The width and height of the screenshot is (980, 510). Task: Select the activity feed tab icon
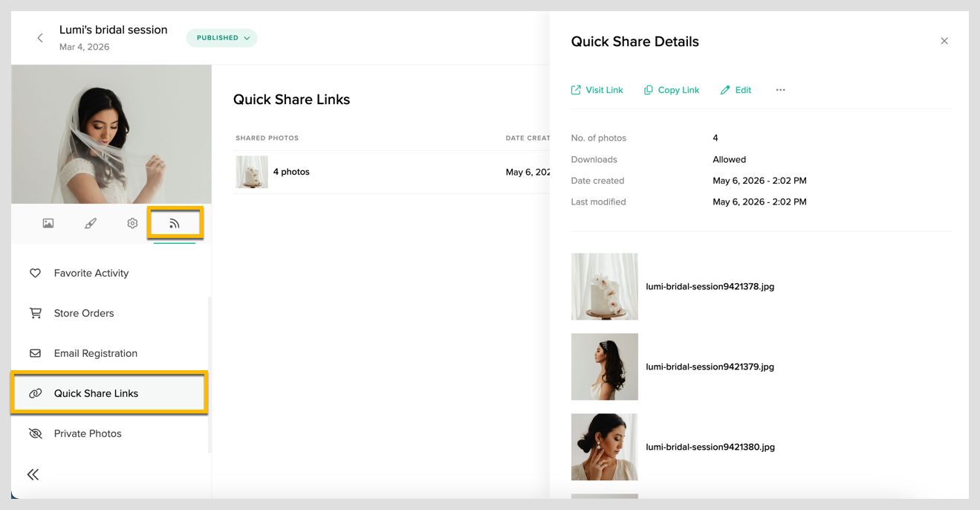coord(175,223)
